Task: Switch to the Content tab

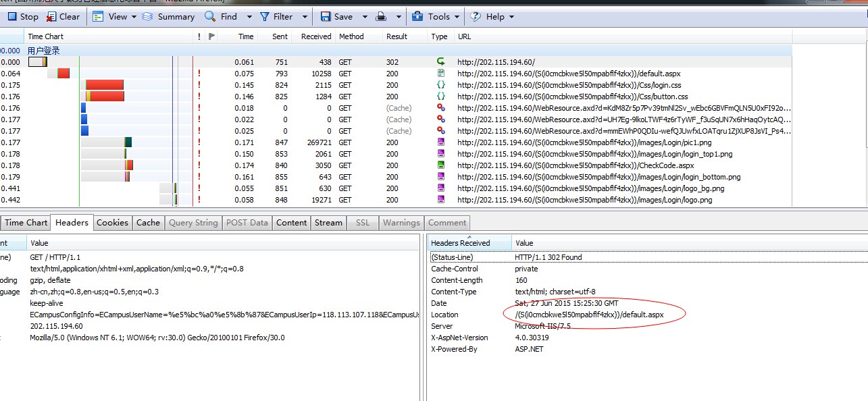Action: click(x=291, y=223)
